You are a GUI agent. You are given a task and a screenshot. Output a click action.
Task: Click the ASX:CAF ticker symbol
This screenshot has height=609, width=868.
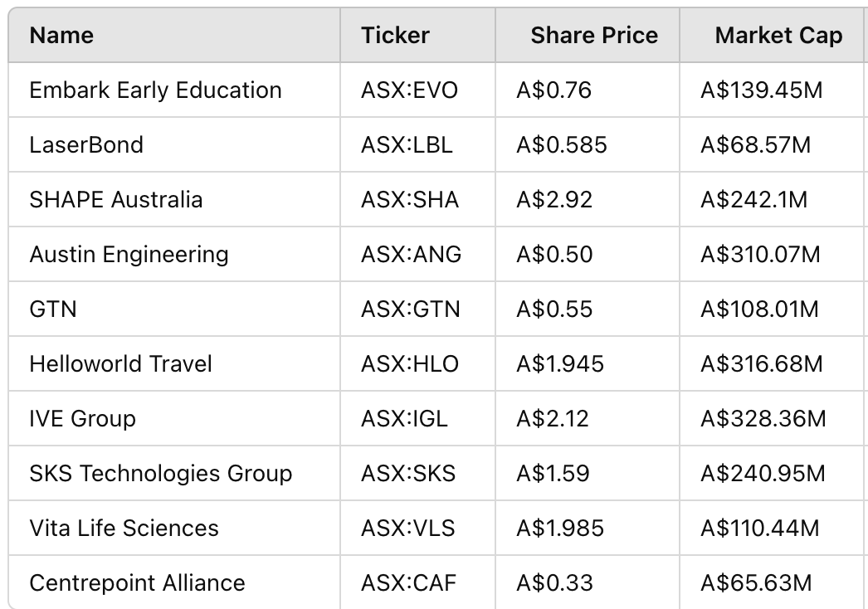[x=408, y=583]
